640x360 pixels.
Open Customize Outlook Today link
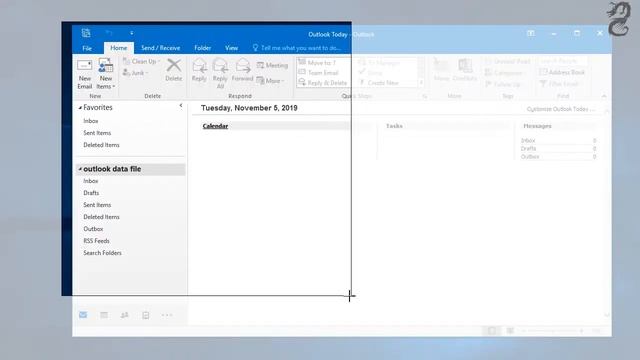pos(560,109)
